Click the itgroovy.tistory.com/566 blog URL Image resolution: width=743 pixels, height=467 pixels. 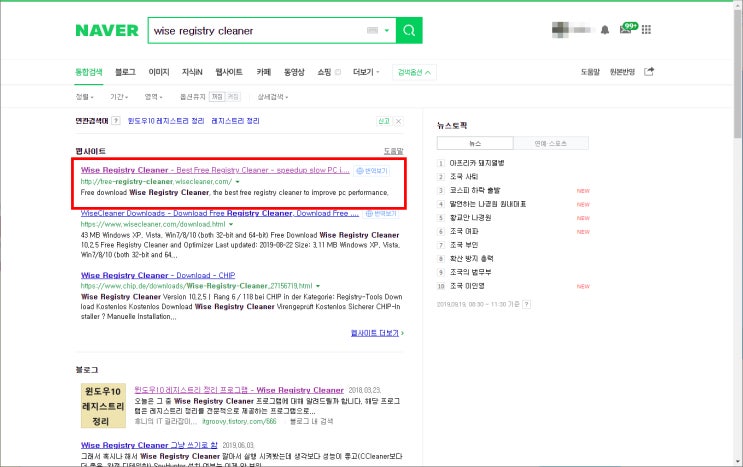[x=239, y=421]
